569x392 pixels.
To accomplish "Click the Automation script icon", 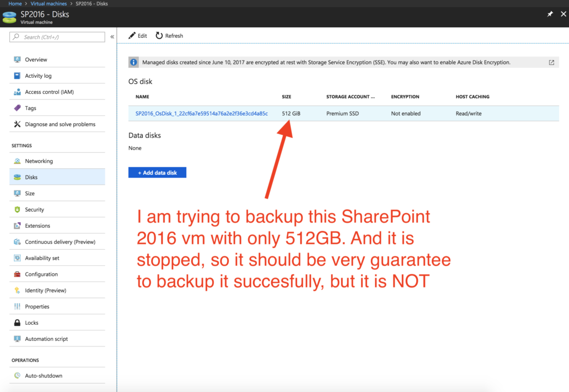I will click(x=17, y=339).
